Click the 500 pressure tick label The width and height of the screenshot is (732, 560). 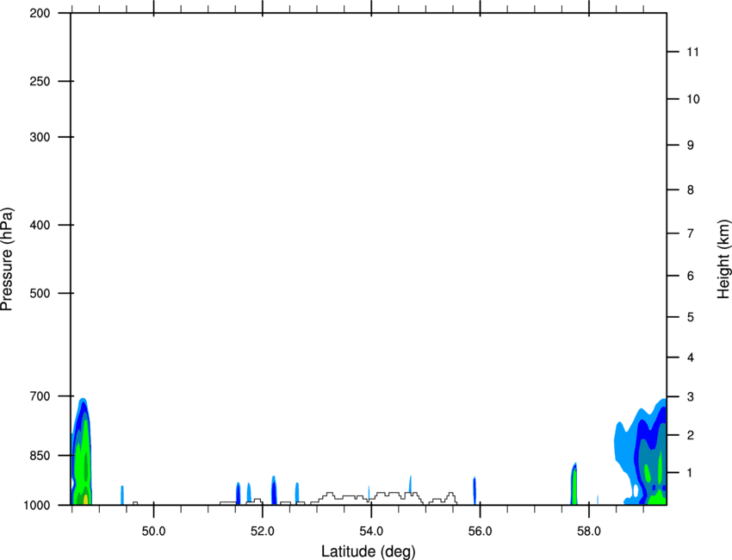coord(40,293)
